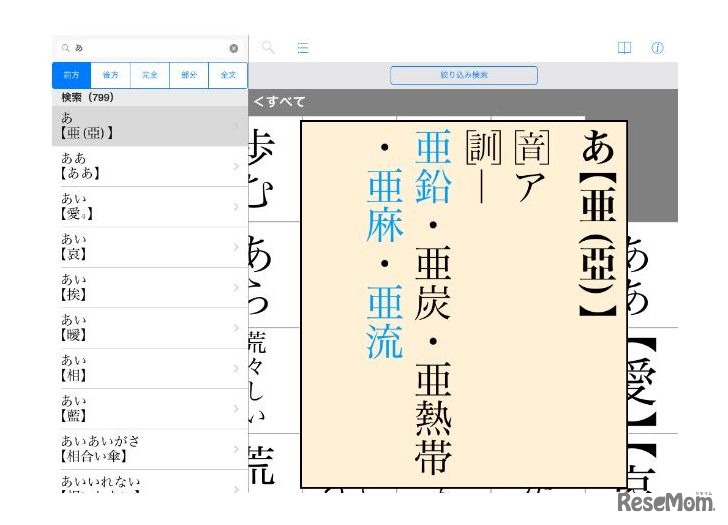
Task: Expand chevron on the あい【愛】 row
Action: click(236, 207)
